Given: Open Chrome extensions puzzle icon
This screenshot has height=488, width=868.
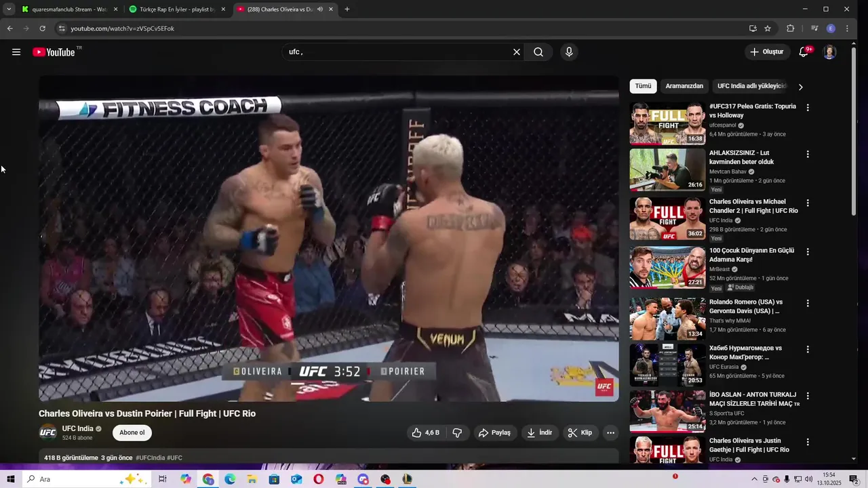Looking at the screenshot, I should point(790,28).
